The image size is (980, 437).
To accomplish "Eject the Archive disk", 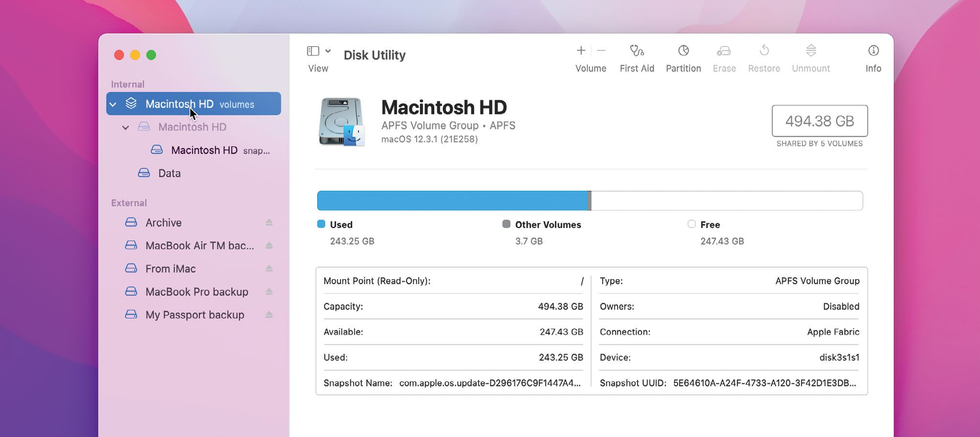I will pos(269,223).
